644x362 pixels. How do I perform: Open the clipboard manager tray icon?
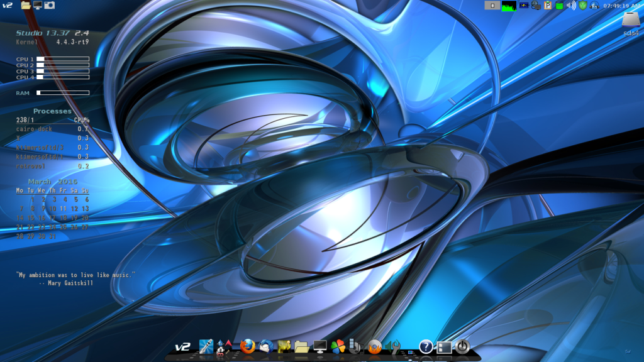coord(547,5)
